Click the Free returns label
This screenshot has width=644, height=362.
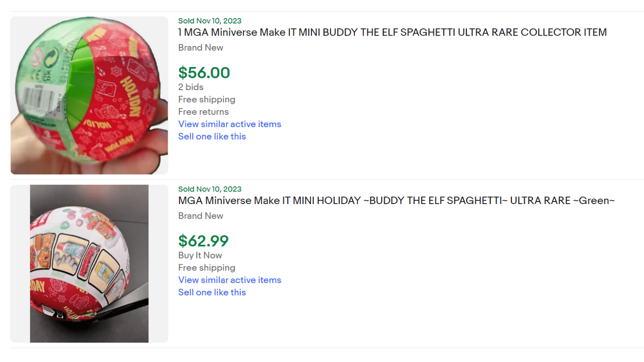[203, 112]
